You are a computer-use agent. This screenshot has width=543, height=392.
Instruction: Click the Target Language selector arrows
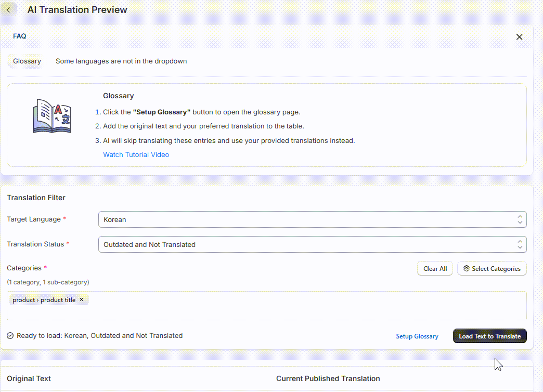click(x=520, y=219)
